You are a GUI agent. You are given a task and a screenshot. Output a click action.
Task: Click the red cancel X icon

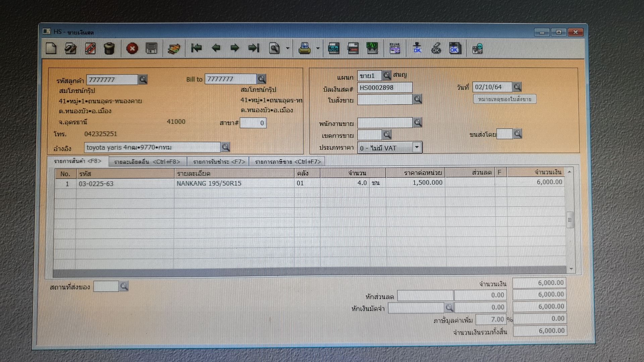click(x=132, y=49)
